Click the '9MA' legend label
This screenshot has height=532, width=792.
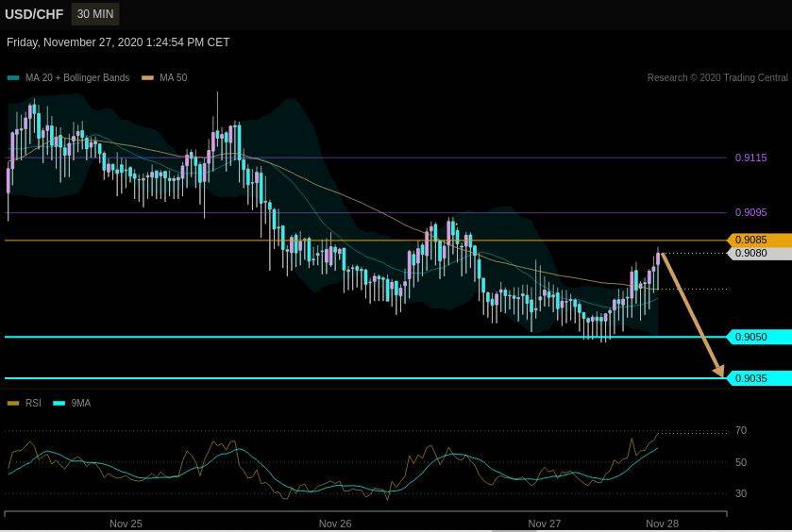pyautogui.click(x=81, y=403)
